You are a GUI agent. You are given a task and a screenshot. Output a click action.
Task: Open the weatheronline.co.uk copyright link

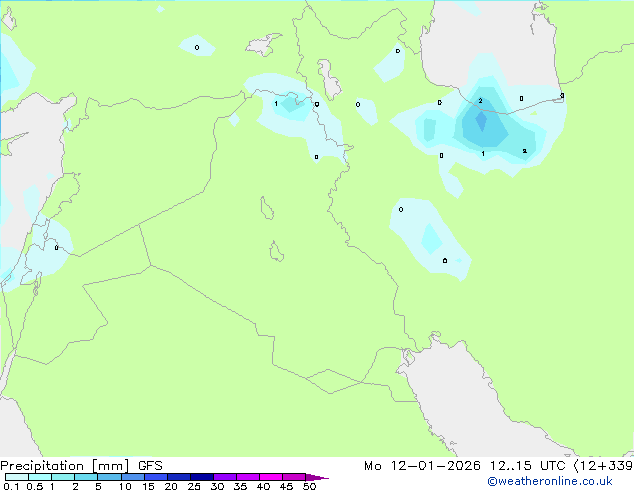(x=549, y=481)
